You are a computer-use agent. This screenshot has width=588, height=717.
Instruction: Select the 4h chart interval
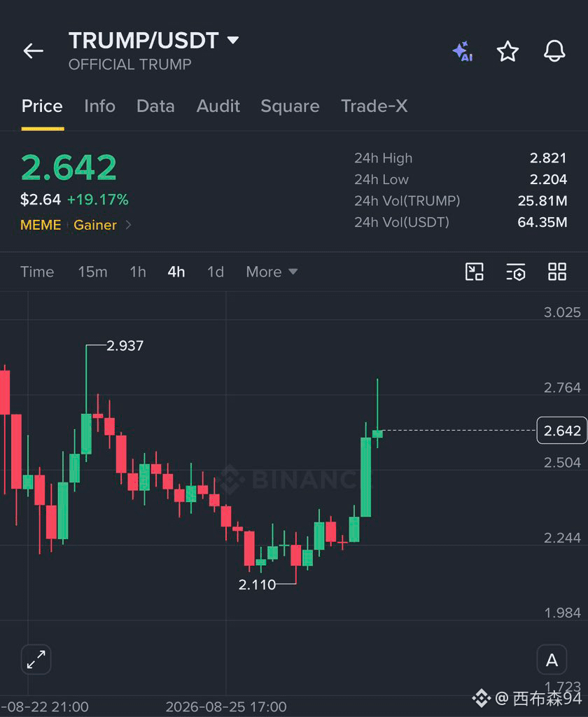click(x=176, y=272)
